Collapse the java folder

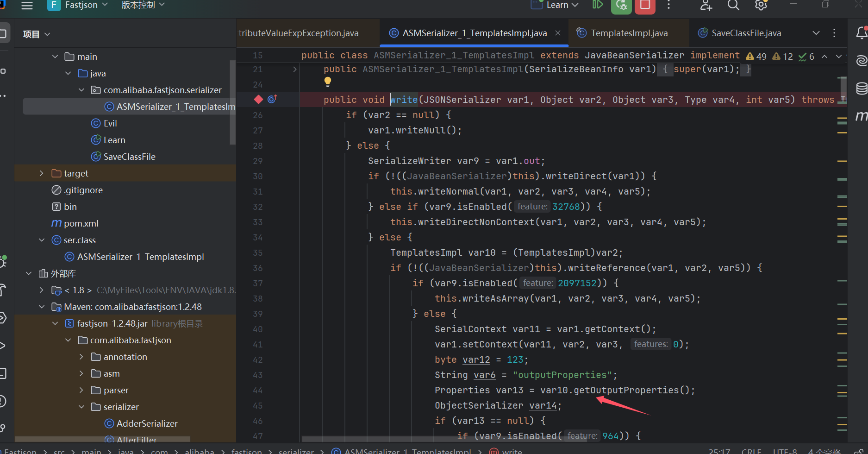[x=68, y=73]
